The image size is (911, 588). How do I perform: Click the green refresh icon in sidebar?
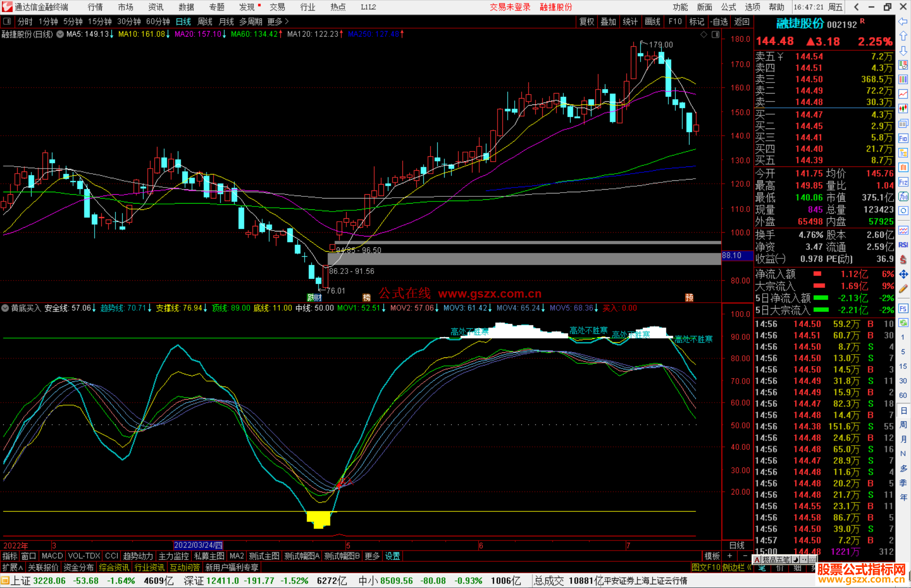pos(903,323)
